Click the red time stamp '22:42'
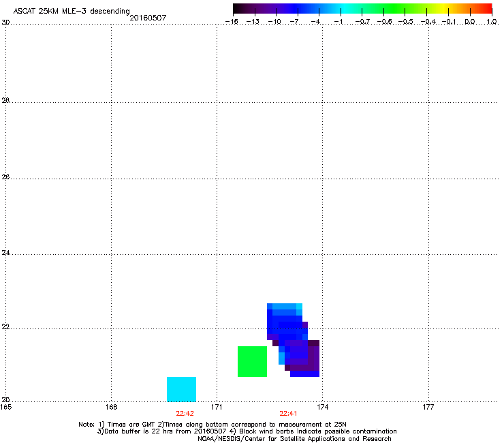This screenshot has height=443, width=504. coord(185,414)
